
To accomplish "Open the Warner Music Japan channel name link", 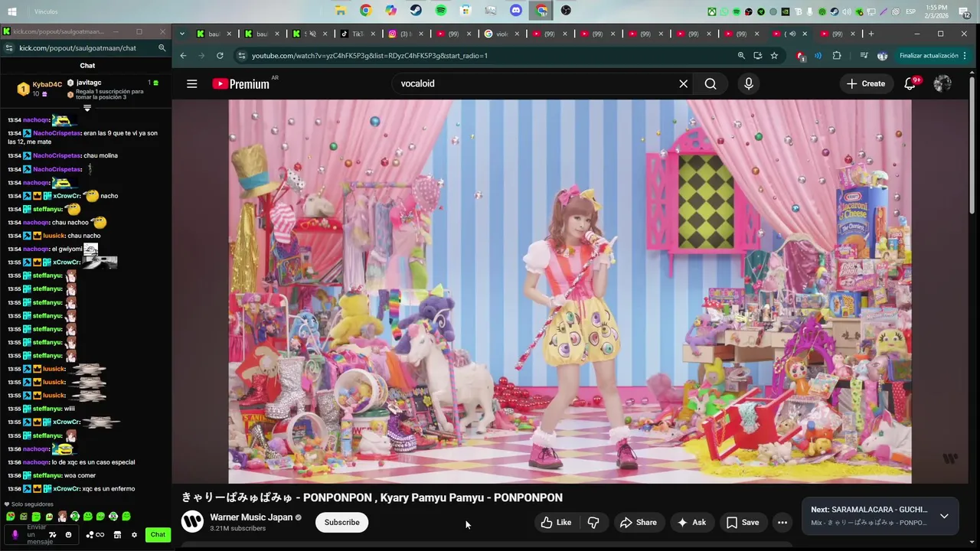I will (251, 517).
